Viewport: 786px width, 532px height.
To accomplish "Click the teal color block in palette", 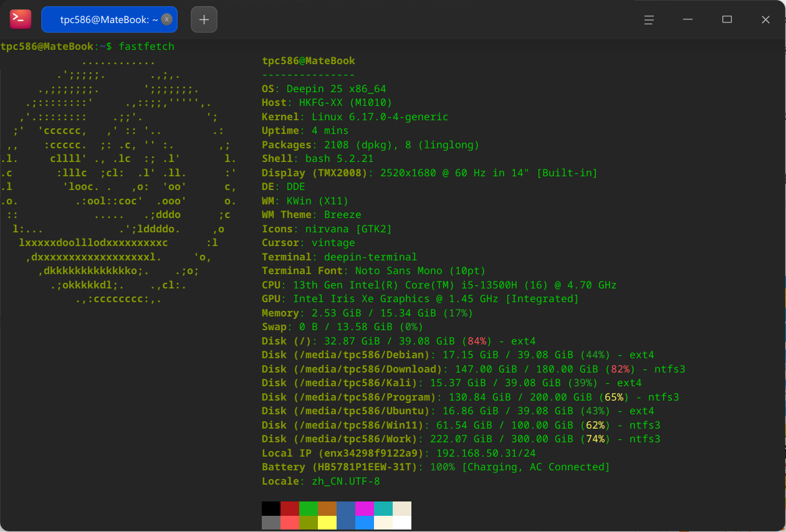I will coord(383,508).
